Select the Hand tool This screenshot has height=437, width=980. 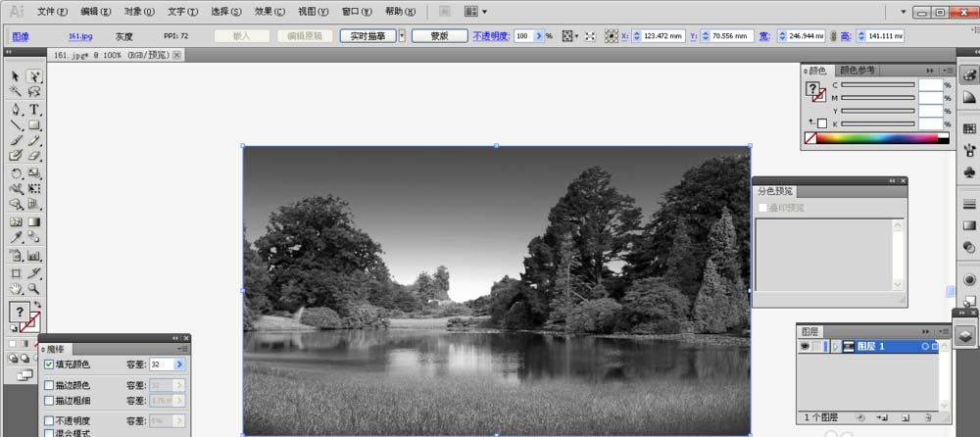(x=16, y=289)
